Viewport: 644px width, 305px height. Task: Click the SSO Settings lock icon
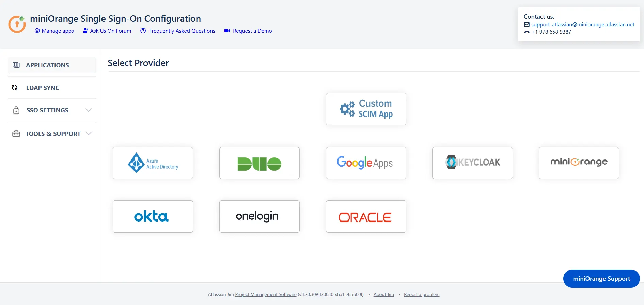coord(16,110)
